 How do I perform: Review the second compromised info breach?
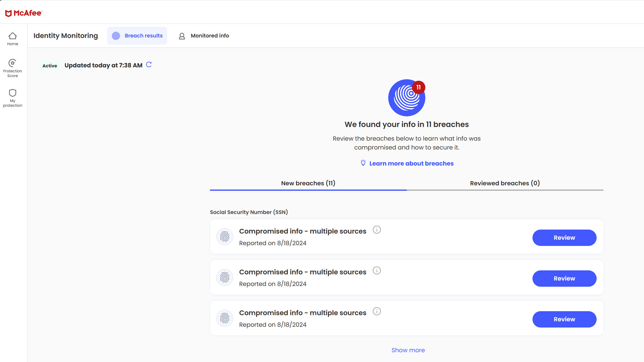[x=564, y=279]
